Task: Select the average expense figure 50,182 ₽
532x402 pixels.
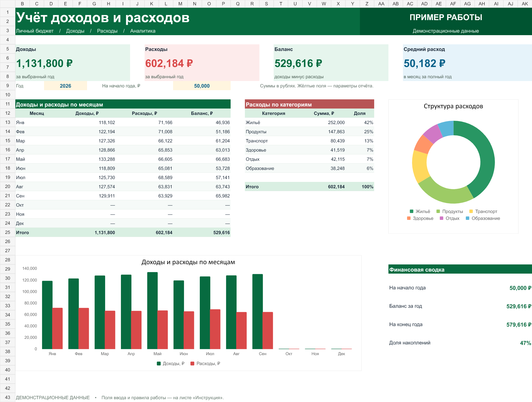Action: pyautogui.click(x=424, y=63)
